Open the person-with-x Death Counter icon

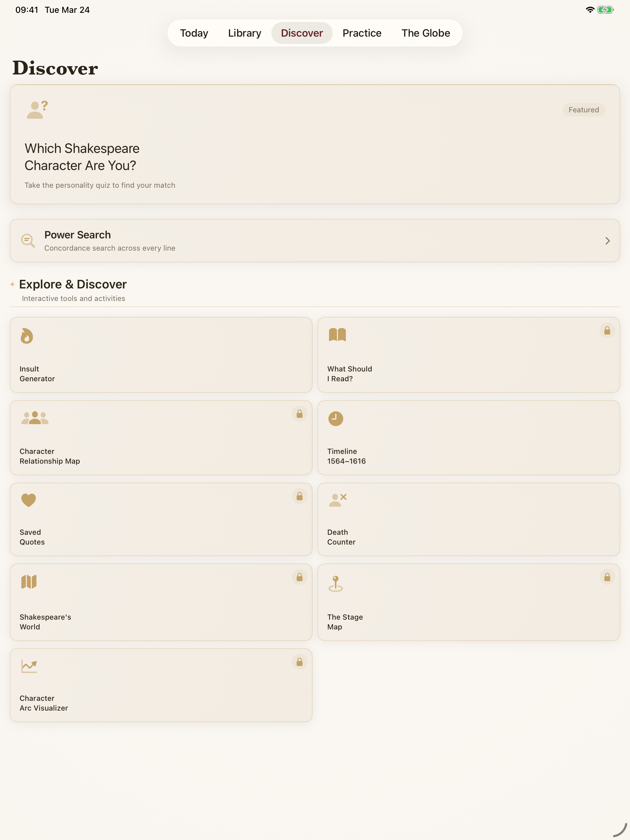[338, 500]
